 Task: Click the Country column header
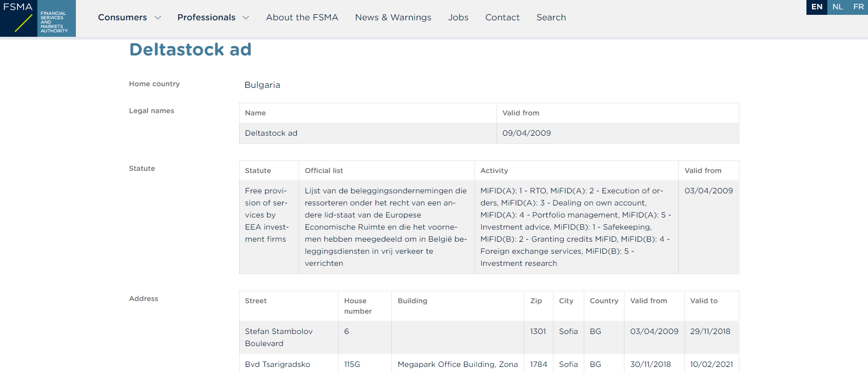[x=604, y=306]
